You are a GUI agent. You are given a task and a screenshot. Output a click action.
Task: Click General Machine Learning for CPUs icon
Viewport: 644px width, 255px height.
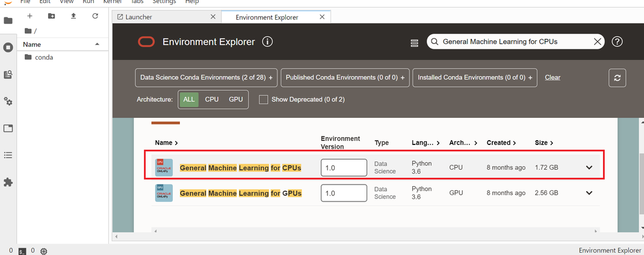point(164,168)
